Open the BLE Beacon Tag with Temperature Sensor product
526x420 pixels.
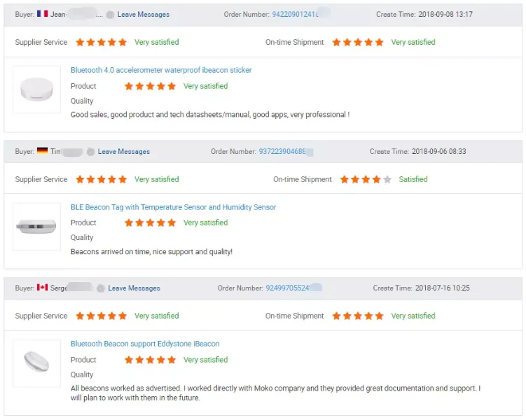173,207
